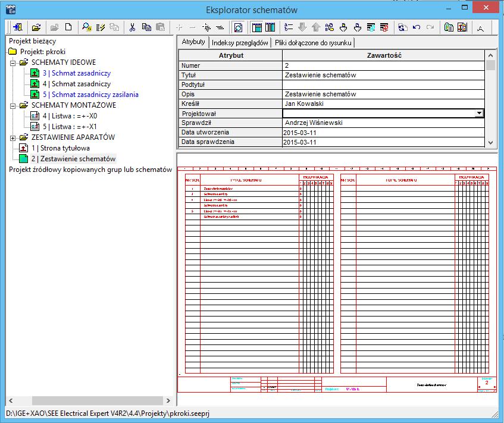The image size is (504, 423).
Task: Click the second sheet-into-funnel icon
Action: pos(357,27)
